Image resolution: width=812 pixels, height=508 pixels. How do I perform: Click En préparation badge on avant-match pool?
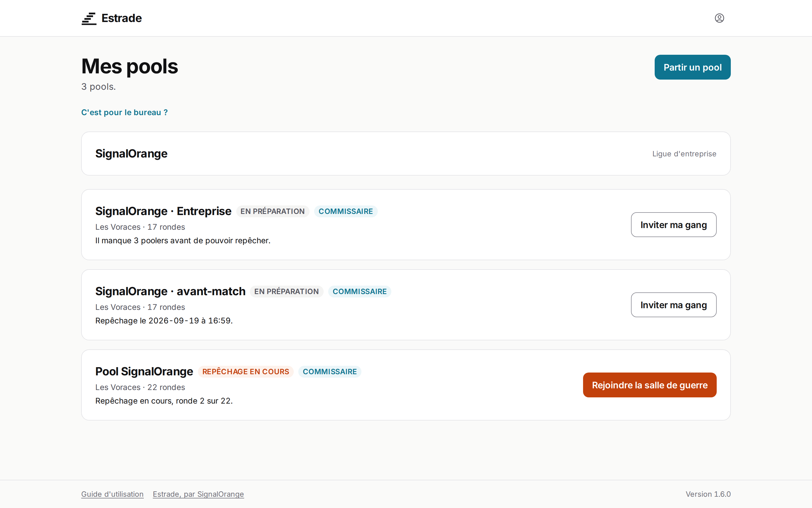coord(286,292)
